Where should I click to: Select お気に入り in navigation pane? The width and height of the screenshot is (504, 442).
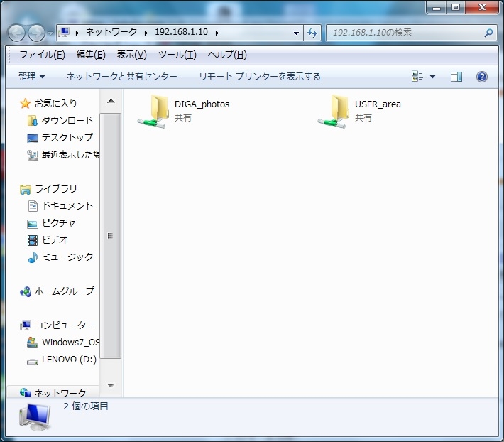[x=55, y=103]
